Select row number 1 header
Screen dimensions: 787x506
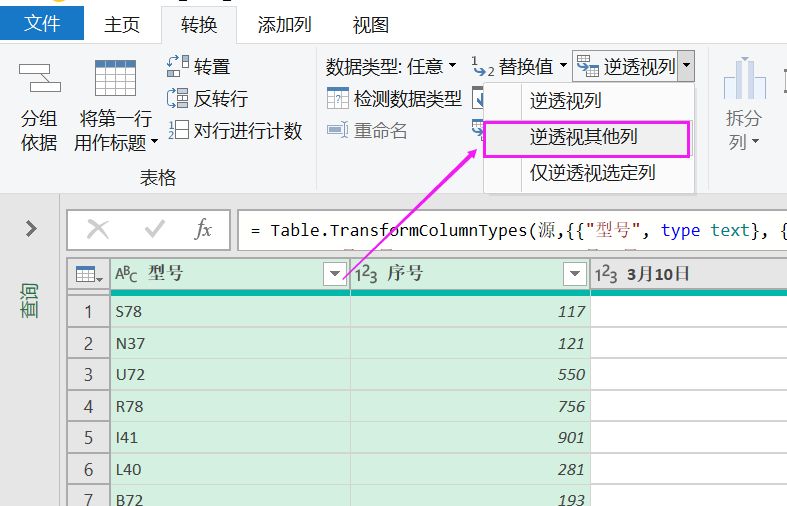click(x=88, y=312)
